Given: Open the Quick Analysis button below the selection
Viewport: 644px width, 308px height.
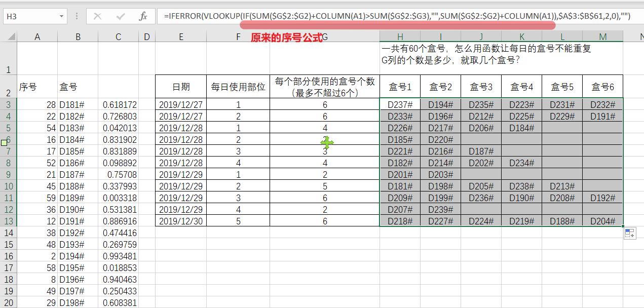Looking at the screenshot, I should [629, 232].
